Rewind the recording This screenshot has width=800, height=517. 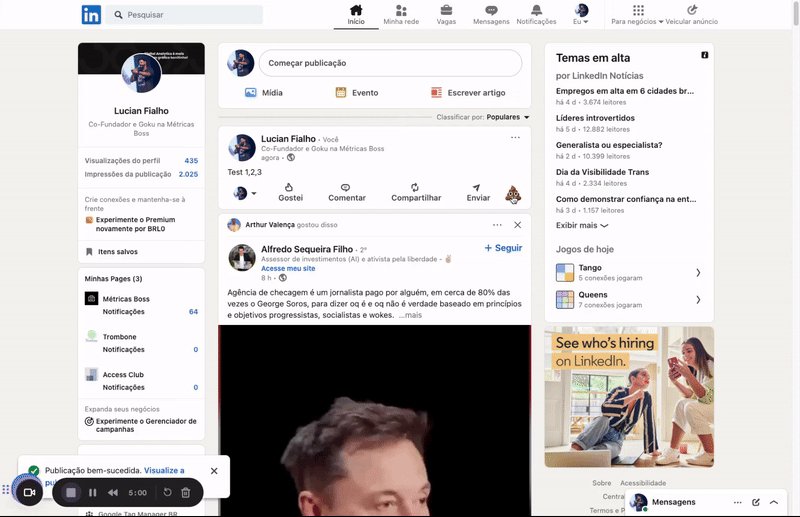[113, 493]
